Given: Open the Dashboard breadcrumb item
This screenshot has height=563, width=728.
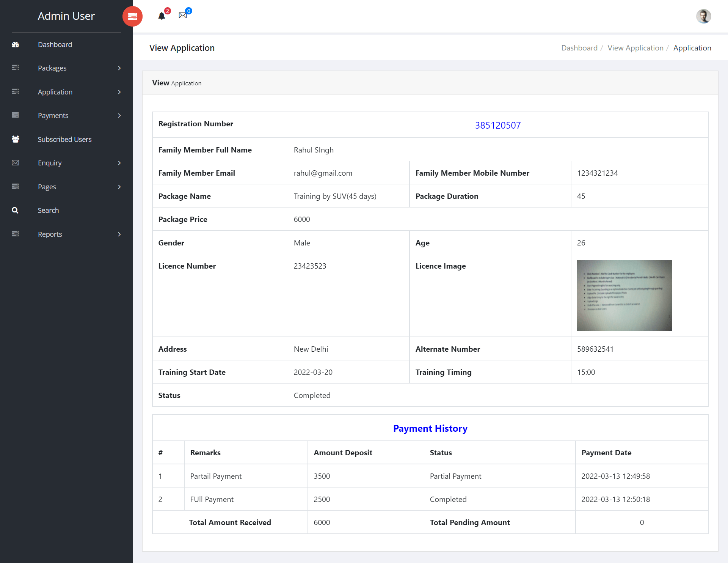Looking at the screenshot, I should click(x=579, y=48).
